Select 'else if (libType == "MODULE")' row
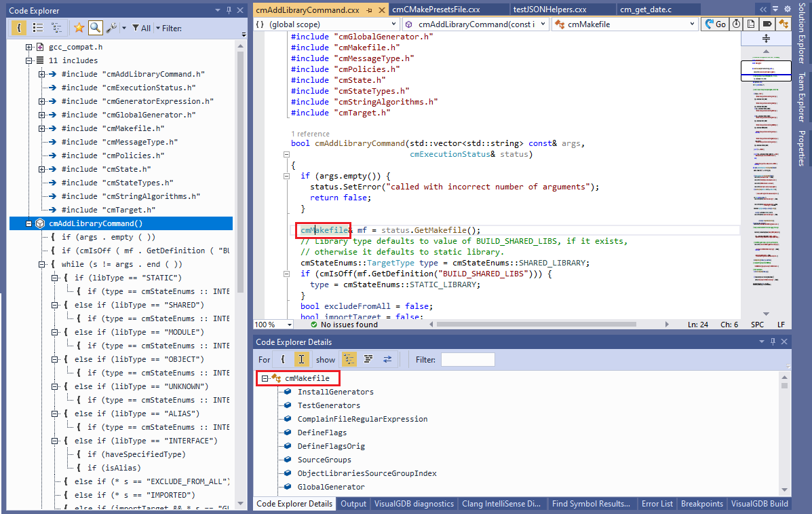The width and height of the screenshot is (812, 514). coord(139,332)
